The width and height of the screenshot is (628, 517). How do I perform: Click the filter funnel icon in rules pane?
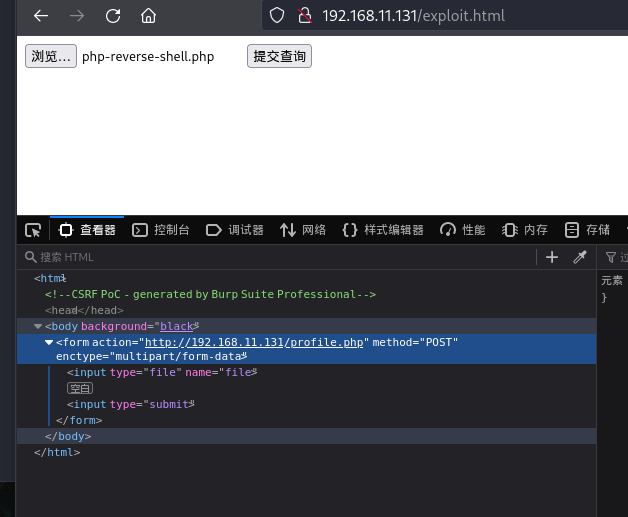tap(610, 257)
